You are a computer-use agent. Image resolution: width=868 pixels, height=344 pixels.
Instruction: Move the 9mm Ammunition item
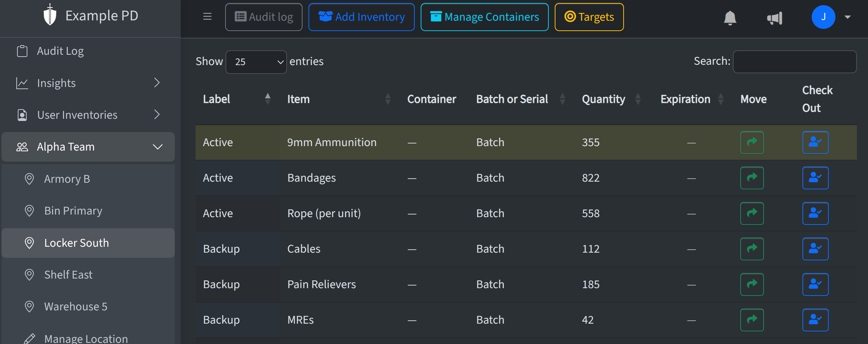point(752,142)
